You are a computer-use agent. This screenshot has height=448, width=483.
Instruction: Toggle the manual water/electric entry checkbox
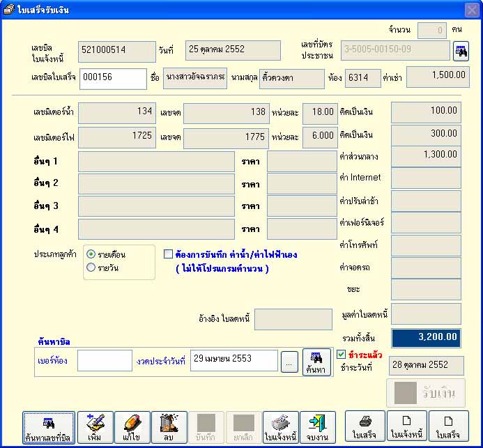click(x=168, y=254)
